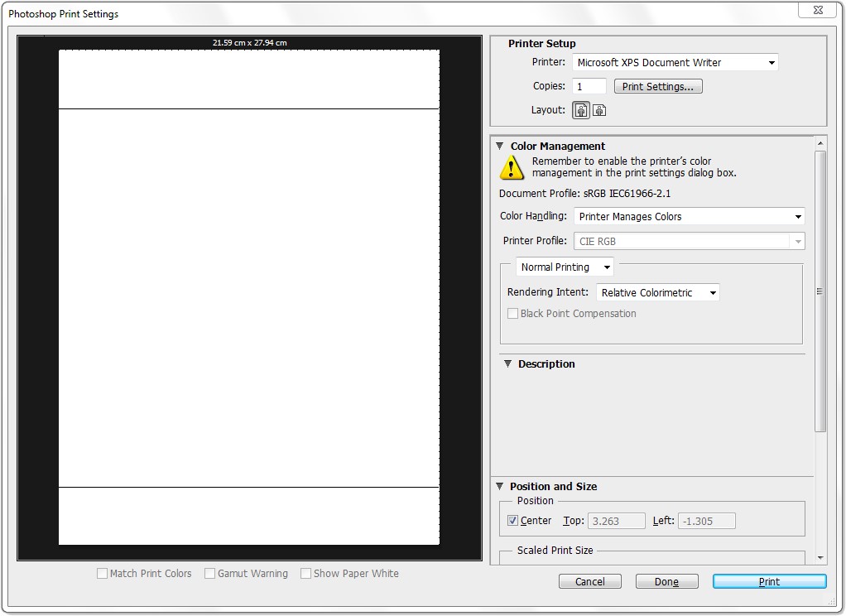
Task: Collapse the Color Management section
Action: click(x=500, y=146)
